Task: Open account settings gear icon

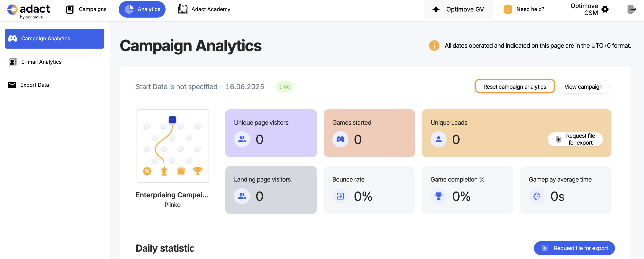Action: point(605,10)
